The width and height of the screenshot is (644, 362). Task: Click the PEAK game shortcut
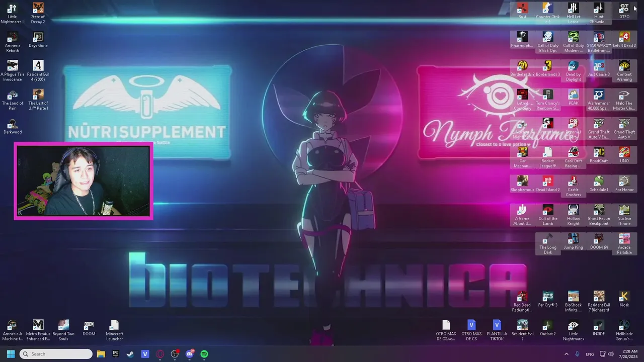tap(573, 98)
